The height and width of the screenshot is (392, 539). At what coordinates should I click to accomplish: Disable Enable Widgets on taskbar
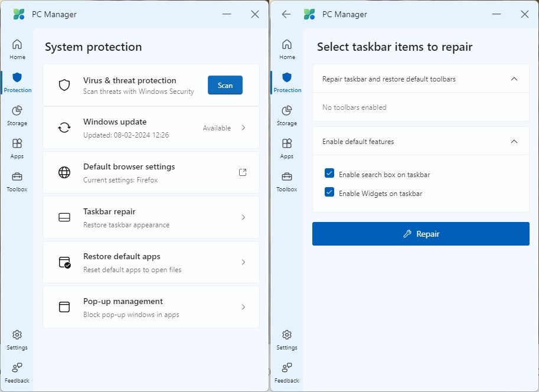[329, 192]
